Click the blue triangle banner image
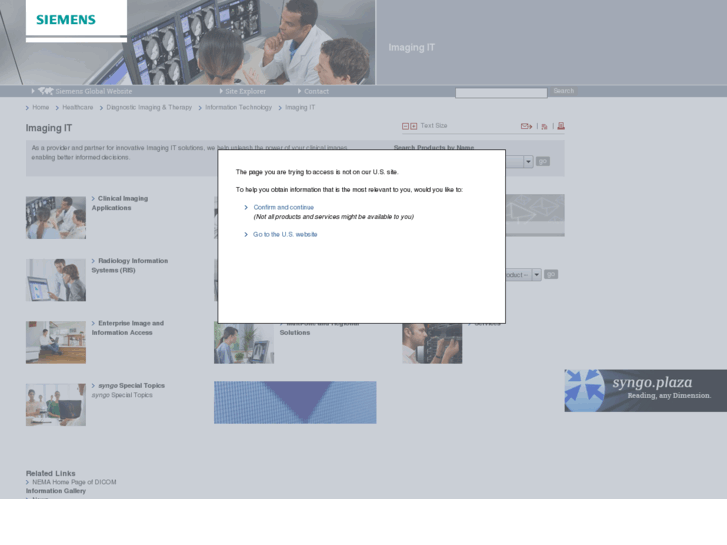The height and width of the screenshot is (545, 727). pyautogui.click(x=295, y=403)
